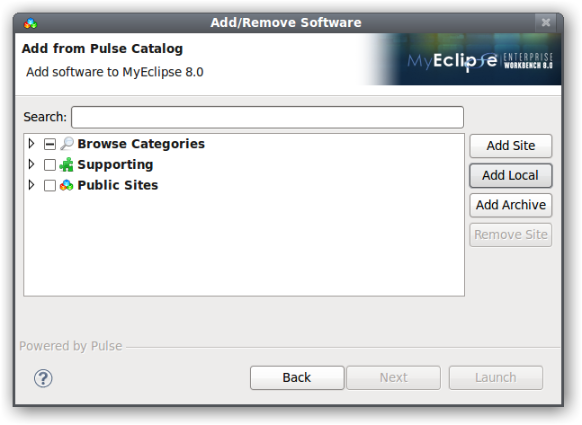The width and height of the screenshot is (582, 425).
Task: Open the help question mark icon
Action: coord(43,378)
